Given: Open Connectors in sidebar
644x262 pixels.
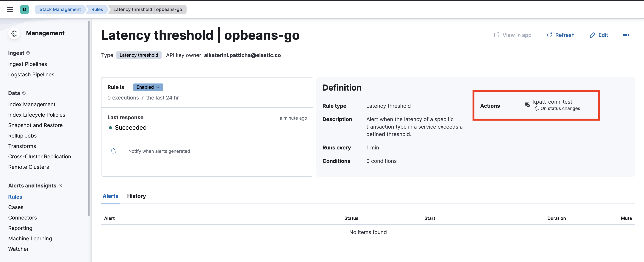Looking at the screenshot, I should 23,218.
